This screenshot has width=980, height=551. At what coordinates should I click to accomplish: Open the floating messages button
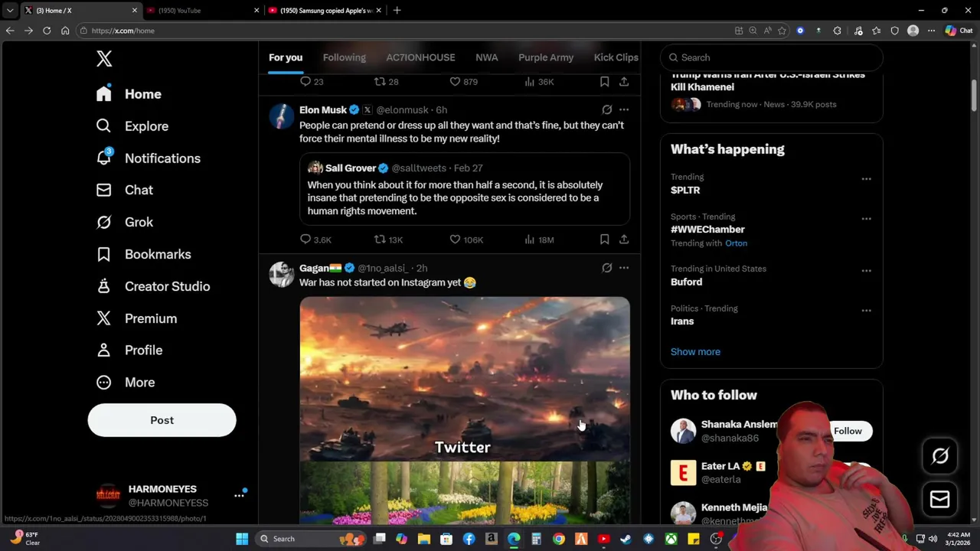tap(940, 500)
